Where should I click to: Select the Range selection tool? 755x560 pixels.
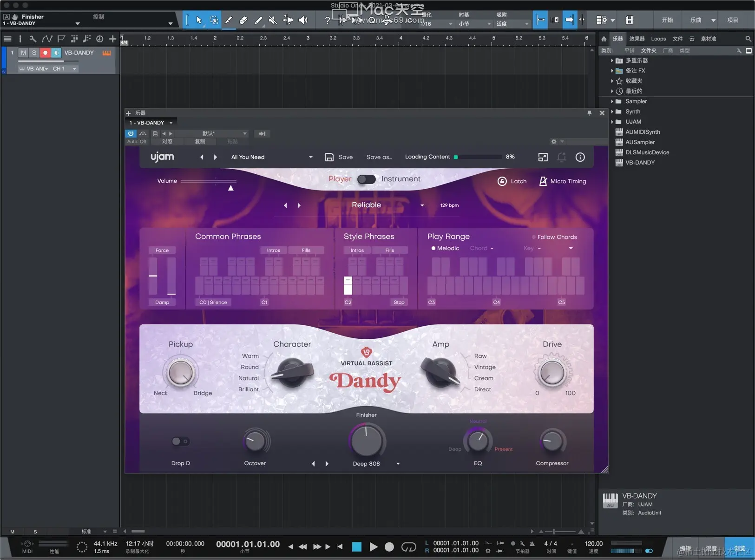tap(214, 20)
